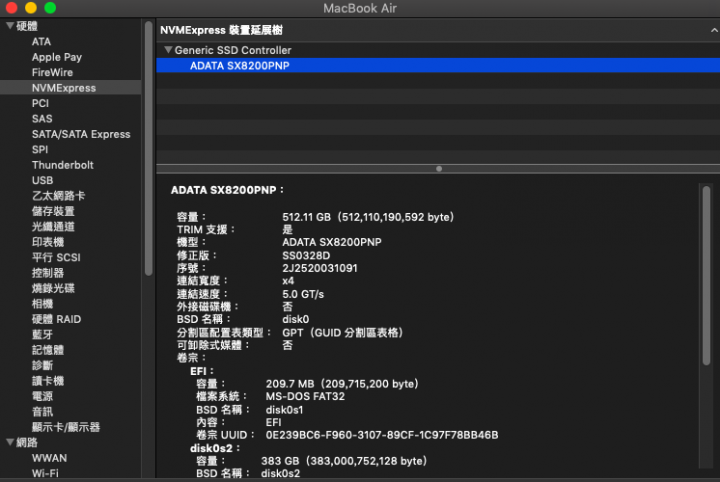Click the yellow minimize window button
This screenshot has width=720, height=482.
31,8
